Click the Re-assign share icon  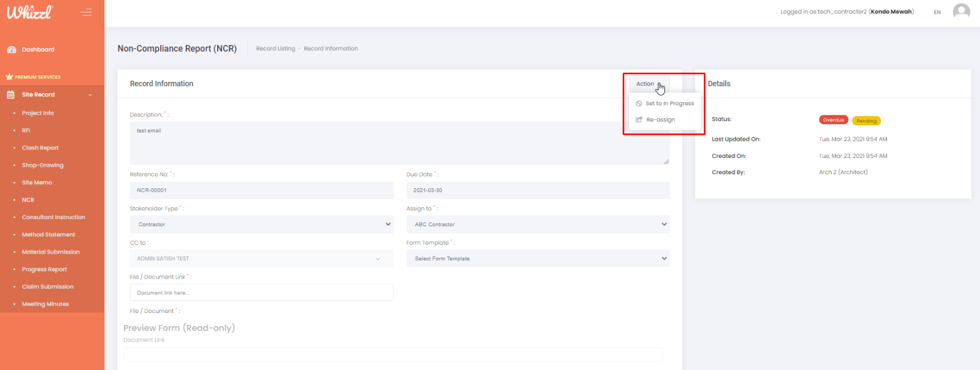point(639,120)
